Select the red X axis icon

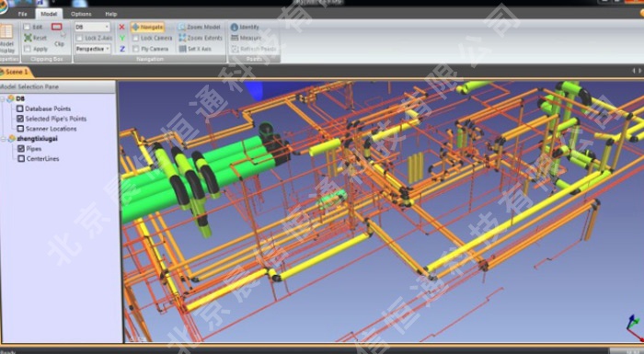(121, 27)
